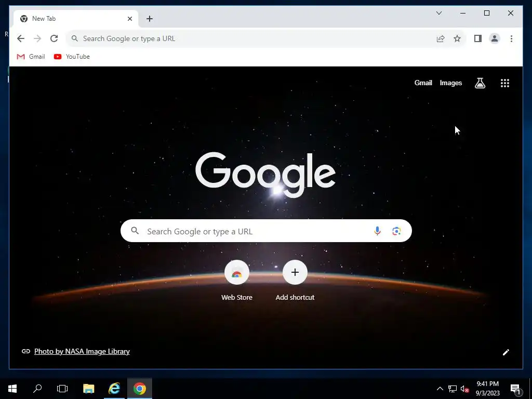Viewport: 532px width, 399px height.
Task: Click the magnifier icon in address bar
Action: pos(75,38)
